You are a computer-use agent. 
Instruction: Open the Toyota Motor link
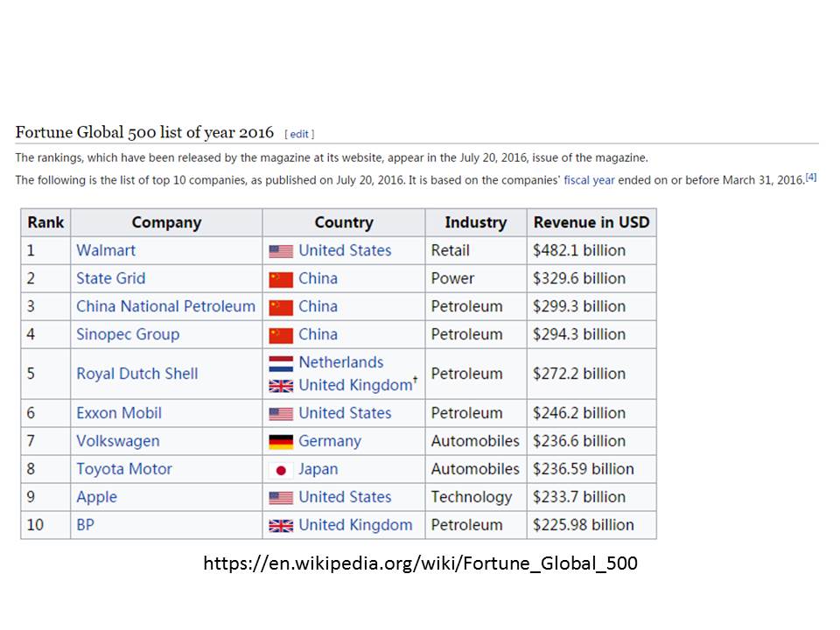click(124, 469)
